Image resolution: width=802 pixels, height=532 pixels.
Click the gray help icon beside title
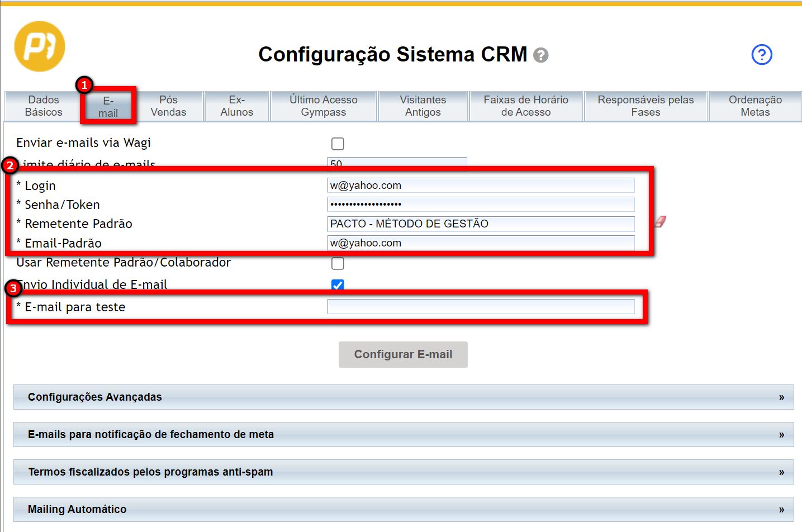540,55
